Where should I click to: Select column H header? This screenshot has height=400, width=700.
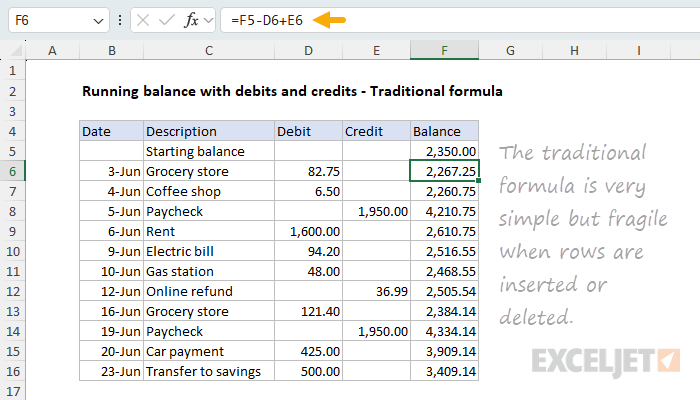[x=575, y=50]
